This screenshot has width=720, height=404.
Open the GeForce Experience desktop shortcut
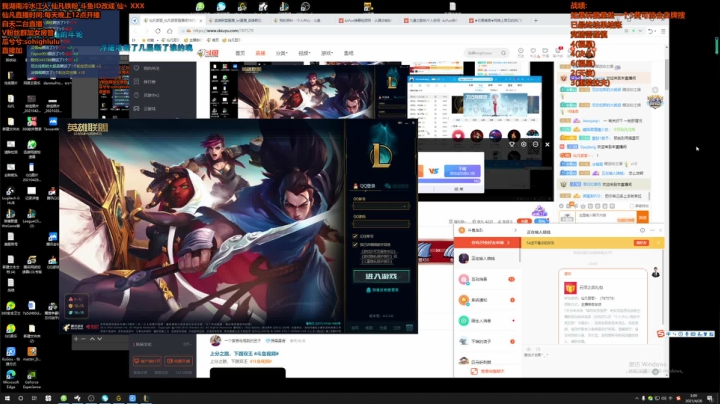[x=32, y=379]
